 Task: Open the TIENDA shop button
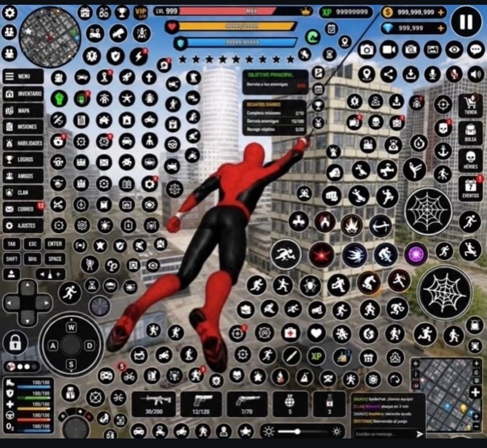(x=470, y=106)
